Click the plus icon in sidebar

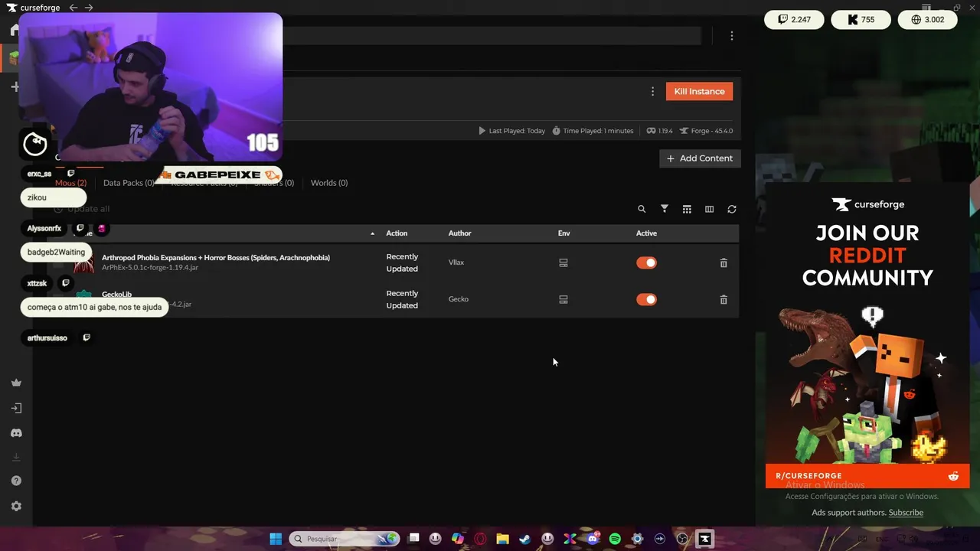[x=15, y=86]
